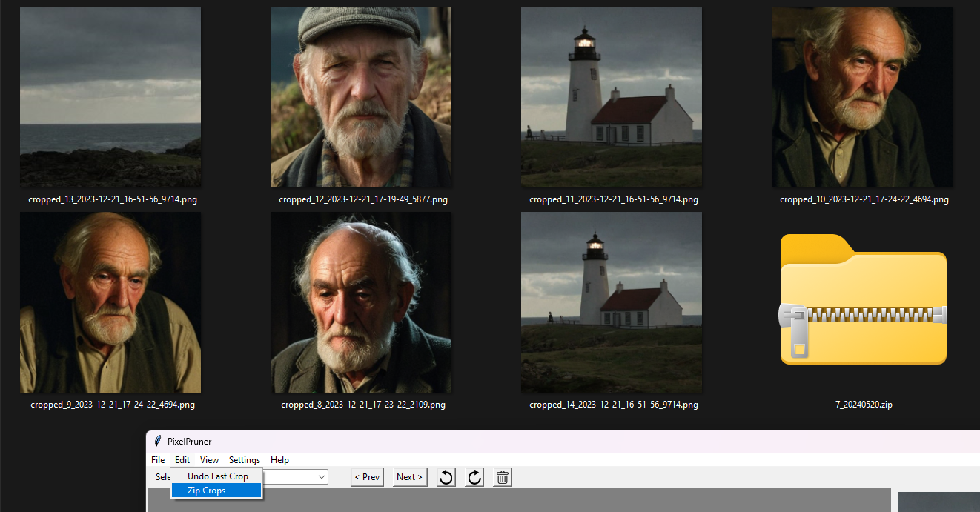Screen dimensions: 980x512
Task: Select cropped_10 portrait thumbnail
Action: click(862, 97)
